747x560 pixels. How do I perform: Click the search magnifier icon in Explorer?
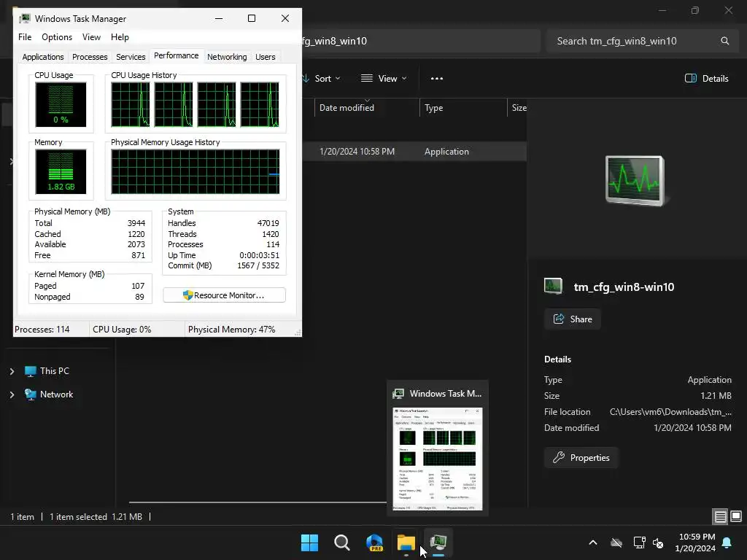coord(724,41)
